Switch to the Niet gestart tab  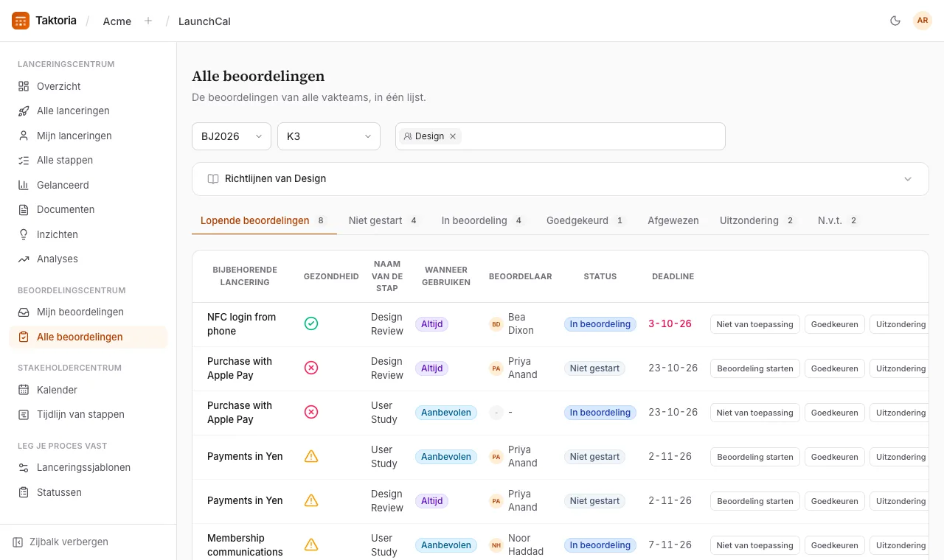(x=383, y=220)
